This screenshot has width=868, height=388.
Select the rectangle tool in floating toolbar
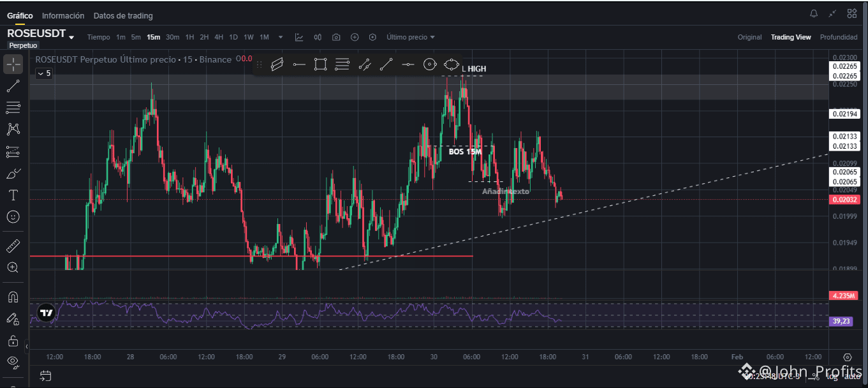coord(320,64)
